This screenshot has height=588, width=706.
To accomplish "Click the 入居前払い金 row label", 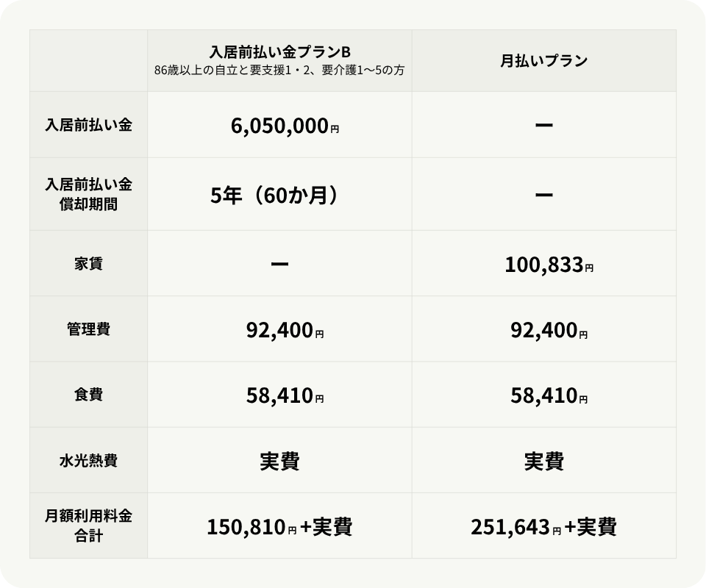I will (x=88, y=125).
